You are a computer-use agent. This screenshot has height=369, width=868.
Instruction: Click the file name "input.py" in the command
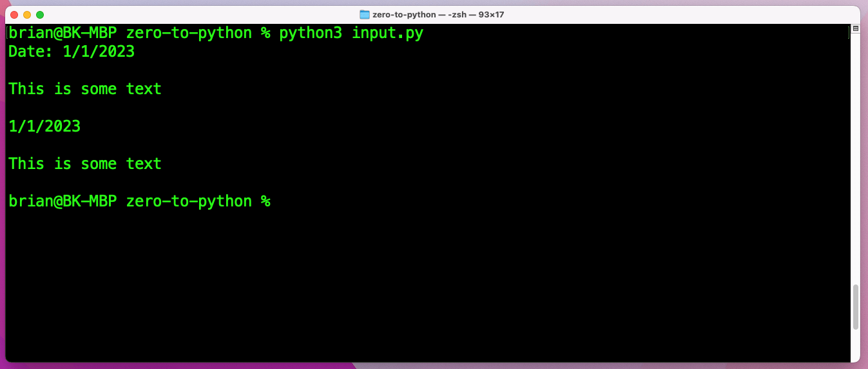click(x=387, y=34)
